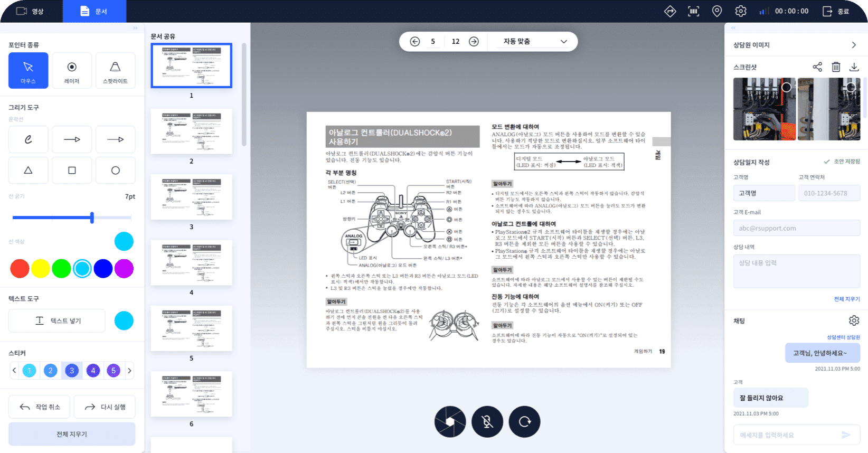
Task: Click the 고객 연락처 phone input field
Action: (829, 193)
